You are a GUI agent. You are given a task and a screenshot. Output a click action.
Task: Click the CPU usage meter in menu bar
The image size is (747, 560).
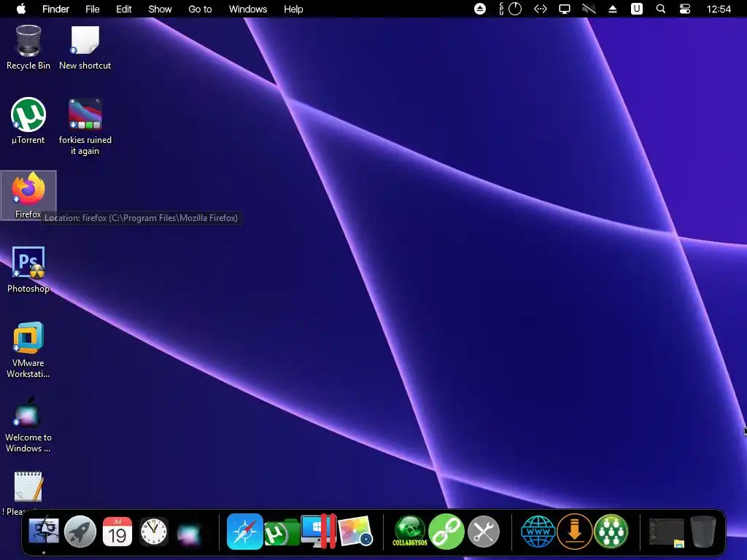click(511, 9)
